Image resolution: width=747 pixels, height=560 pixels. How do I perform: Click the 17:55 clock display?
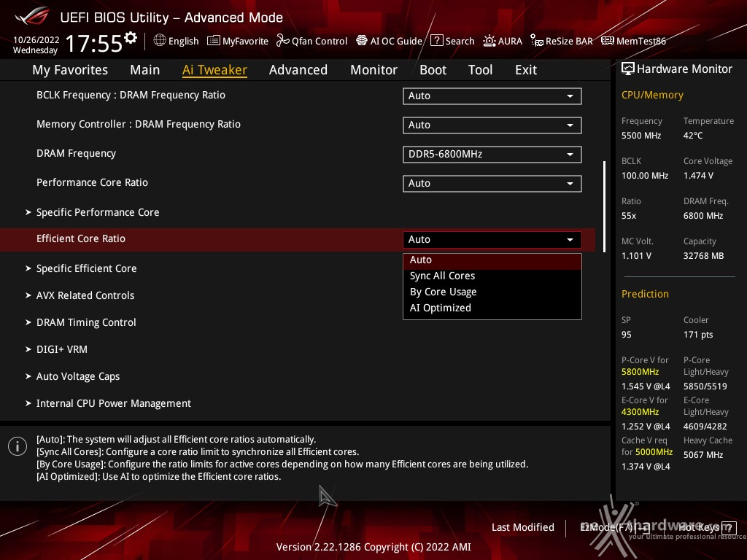pyautogui.click(x=94, y=44)
